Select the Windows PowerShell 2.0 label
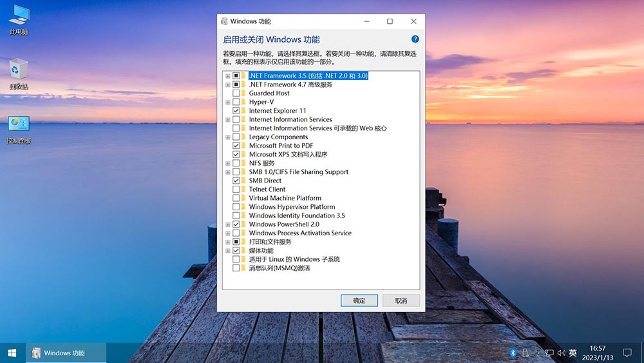The width and height of the screenshot is (644, 363). coord(284,224)
